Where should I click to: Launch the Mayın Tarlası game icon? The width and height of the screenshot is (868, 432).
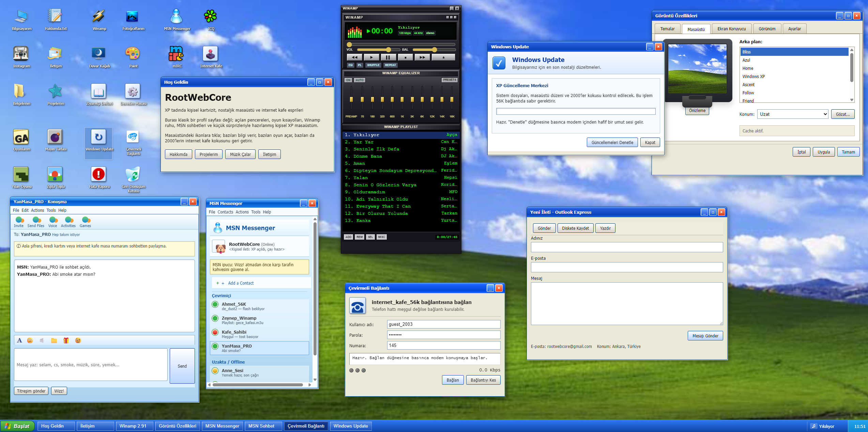point(56,140)
